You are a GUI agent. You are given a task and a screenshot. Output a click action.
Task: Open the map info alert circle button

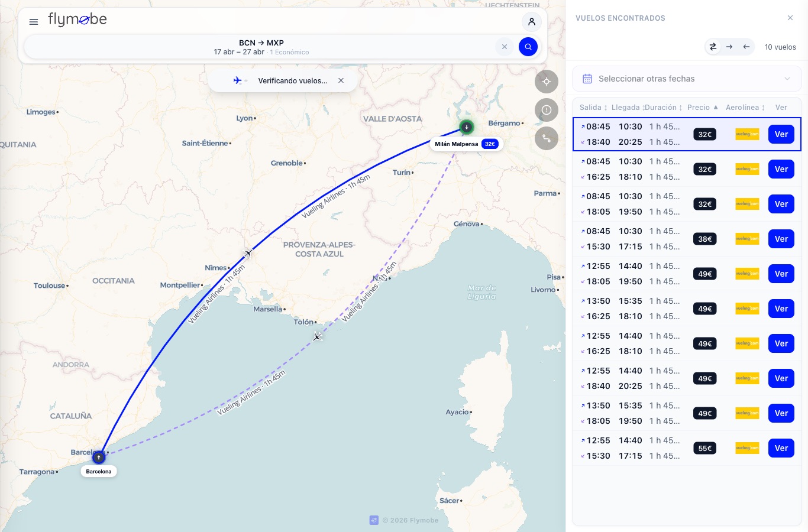coord(547,110)
